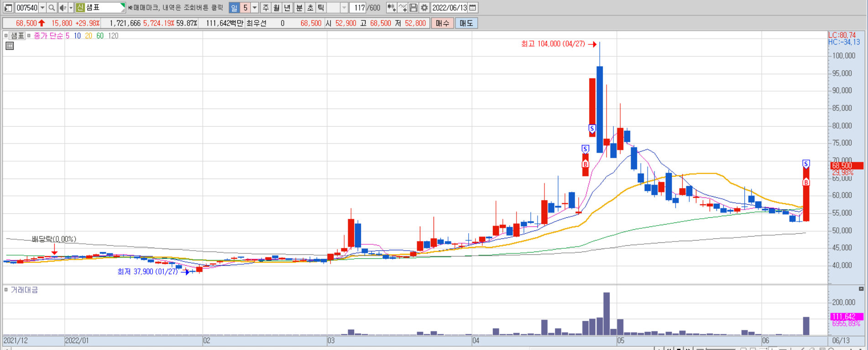This screenshot has width=868, height=350.
Task: Click the orange 20 moving average label
Action: point(89,36)
